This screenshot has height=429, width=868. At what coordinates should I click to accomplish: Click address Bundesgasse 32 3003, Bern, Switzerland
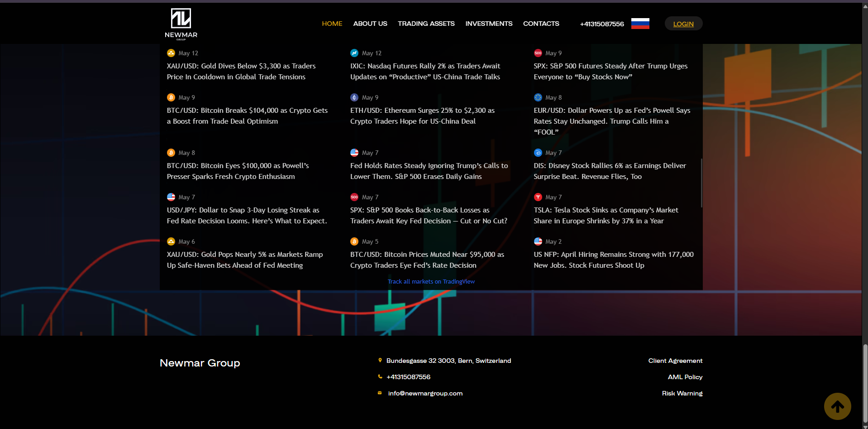coord(448,361)
